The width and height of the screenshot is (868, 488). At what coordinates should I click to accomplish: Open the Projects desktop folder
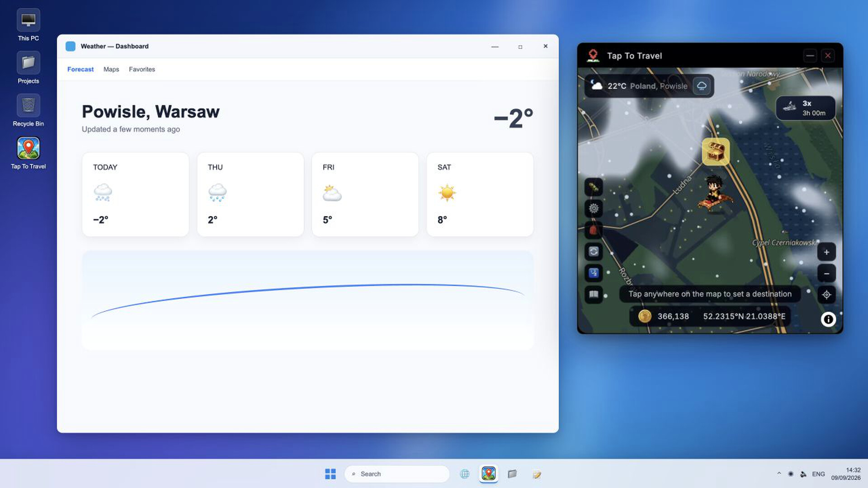(x=28, y=68)
